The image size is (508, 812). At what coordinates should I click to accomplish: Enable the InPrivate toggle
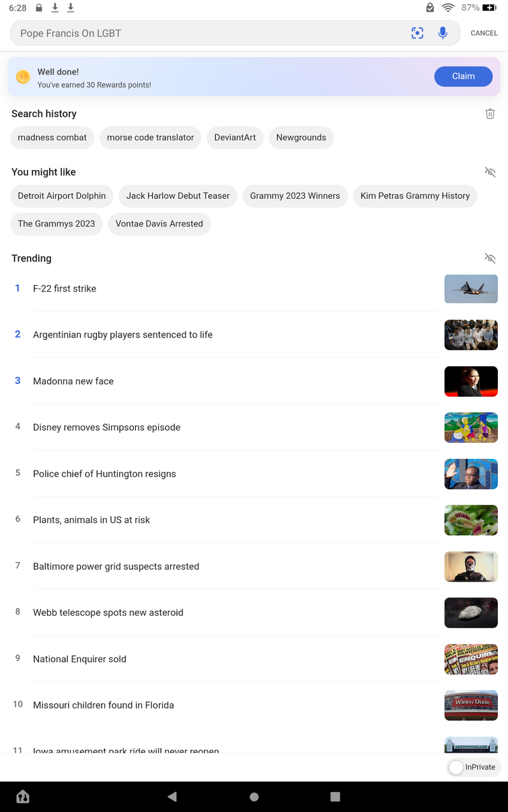[x=457, y=767]
